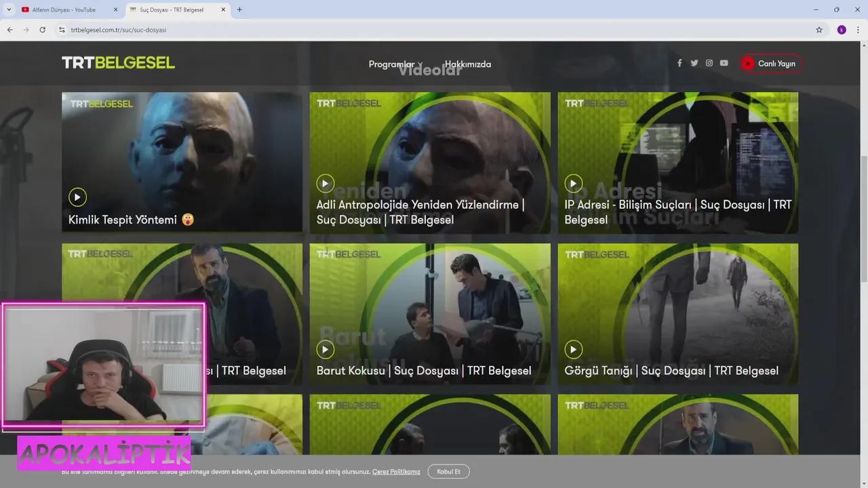The width and height of the screenshot is (868, 488).
Task: Play the Kimlik Tespit Yöntemi video
Action: [77, 197]
